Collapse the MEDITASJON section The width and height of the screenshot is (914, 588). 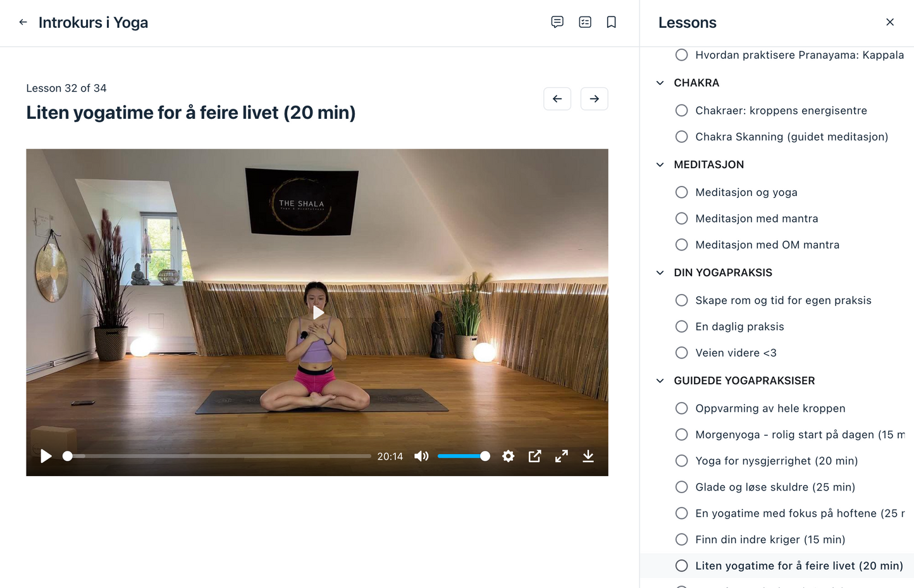pos(660,165)
